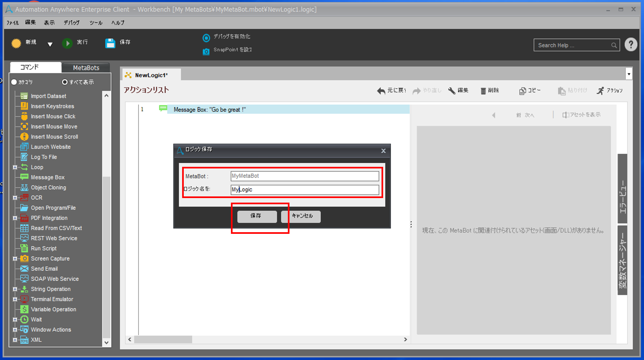Viewport: 644px width, 360px height.
Task: Open the ヘルプ menu
Action: coord(118,23)
